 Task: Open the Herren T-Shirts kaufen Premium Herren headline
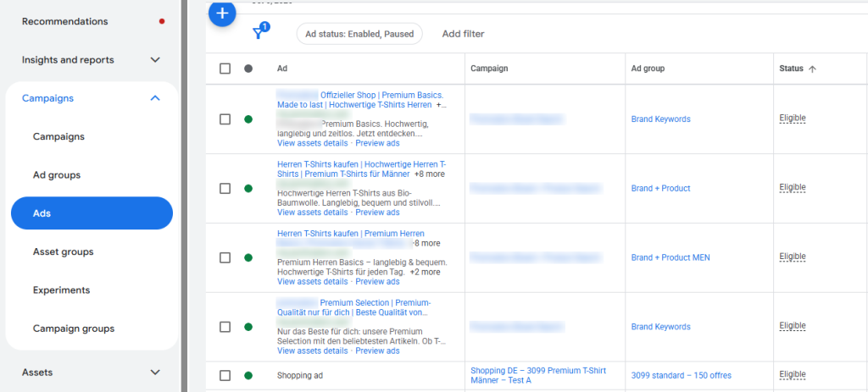point(351,234)
